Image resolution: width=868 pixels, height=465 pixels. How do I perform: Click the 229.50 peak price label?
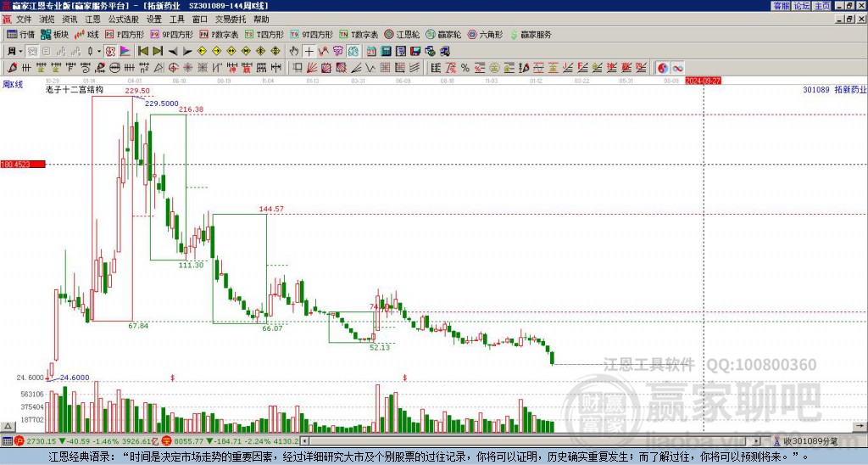137,91
